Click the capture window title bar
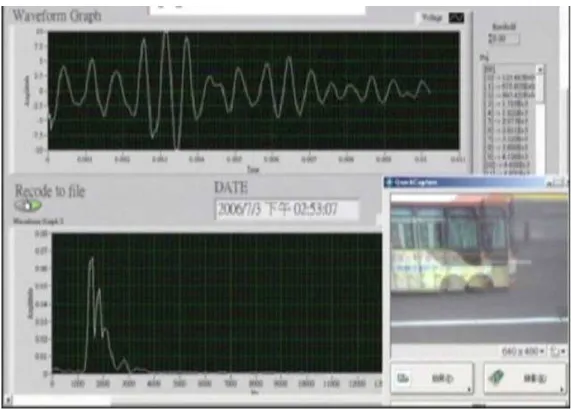 (475, 182)
